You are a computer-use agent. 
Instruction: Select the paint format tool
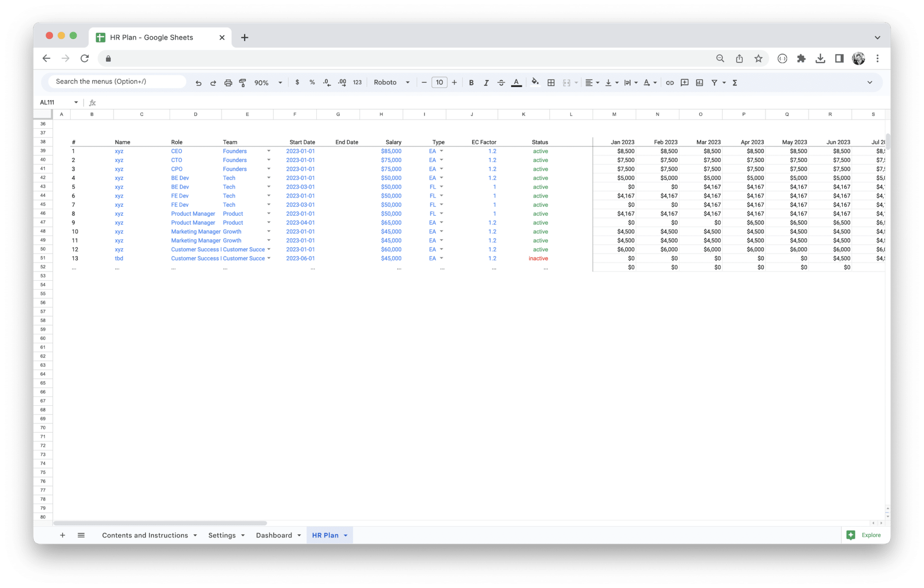(x=243, y=82)
